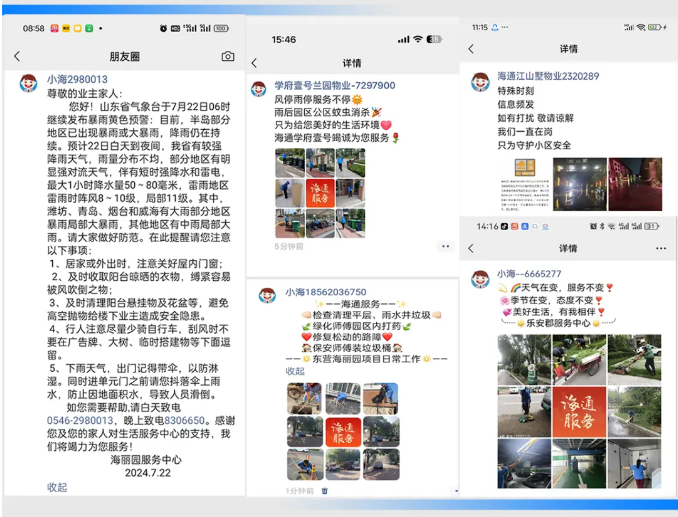This screenshot has width=678, height=517.
Task: Tap avatar of 学府壹号兰园物业
Action: (x=259, y=89)
